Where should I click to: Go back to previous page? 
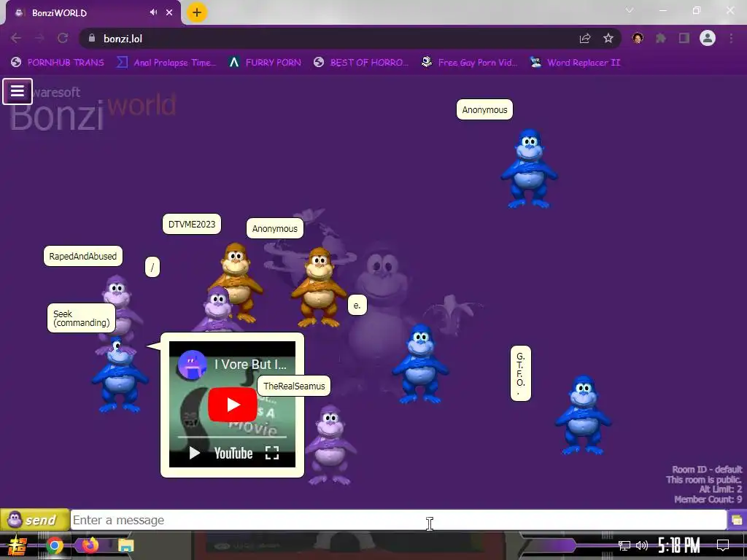[16, 38]
